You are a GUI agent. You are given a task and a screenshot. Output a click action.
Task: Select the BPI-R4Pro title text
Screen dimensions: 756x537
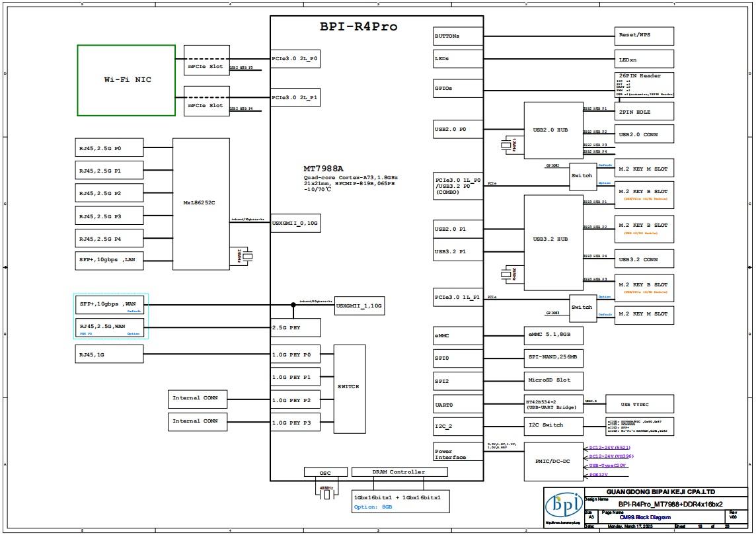[359, 26]
